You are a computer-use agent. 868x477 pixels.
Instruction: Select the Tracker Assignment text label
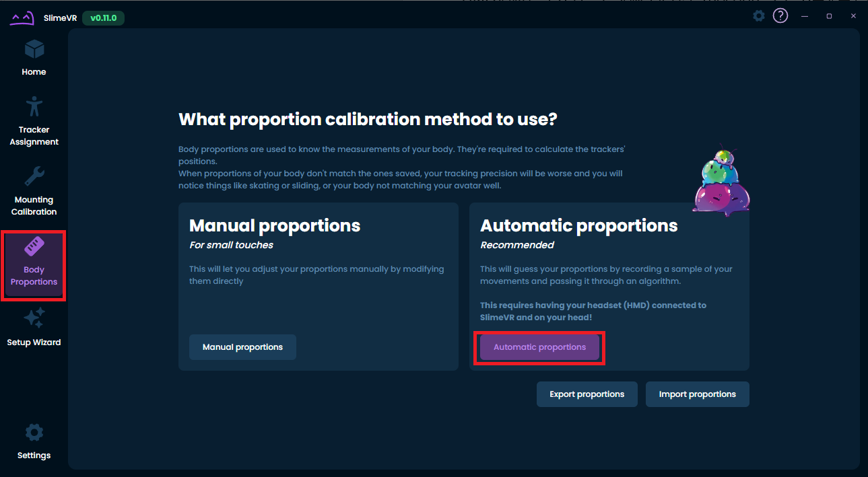34,136
